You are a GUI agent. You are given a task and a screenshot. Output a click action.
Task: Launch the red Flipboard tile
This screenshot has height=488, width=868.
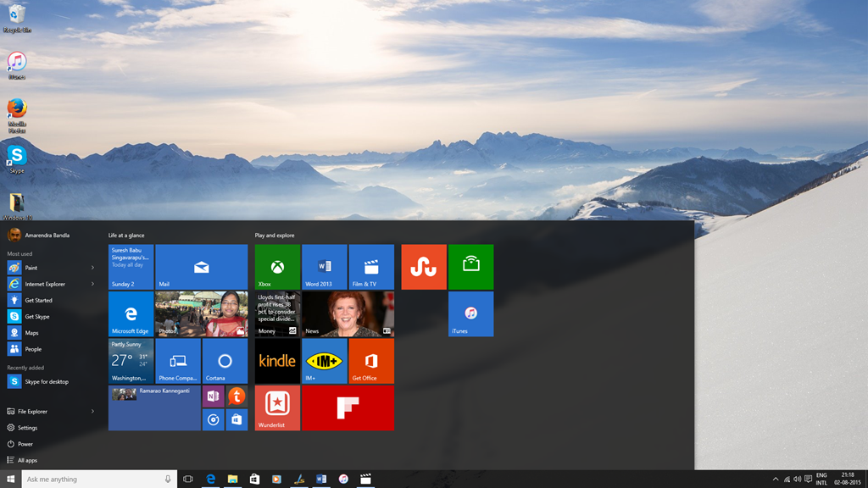(x=348, y=408)
